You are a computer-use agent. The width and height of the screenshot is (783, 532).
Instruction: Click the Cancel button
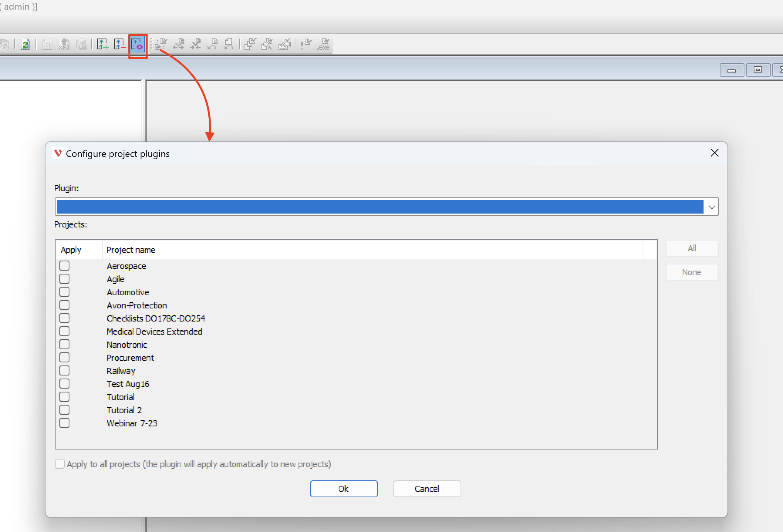tap(427, 489)
